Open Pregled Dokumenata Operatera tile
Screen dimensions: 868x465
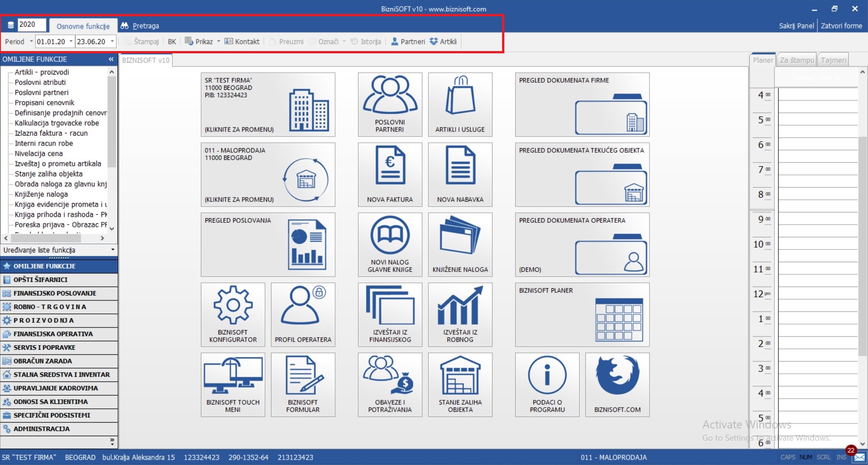click(583, 244)
